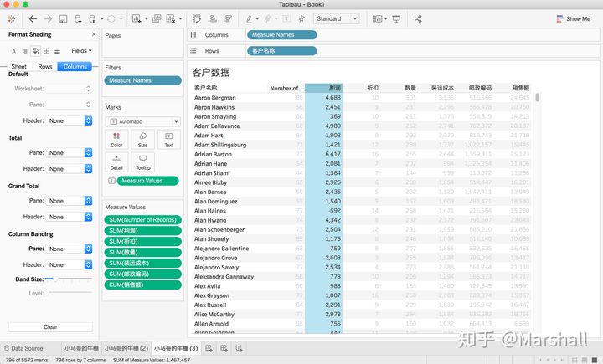Switch to the Columns format tab
This screenshot has width=603, height=364.
click(x=75, y=66)
